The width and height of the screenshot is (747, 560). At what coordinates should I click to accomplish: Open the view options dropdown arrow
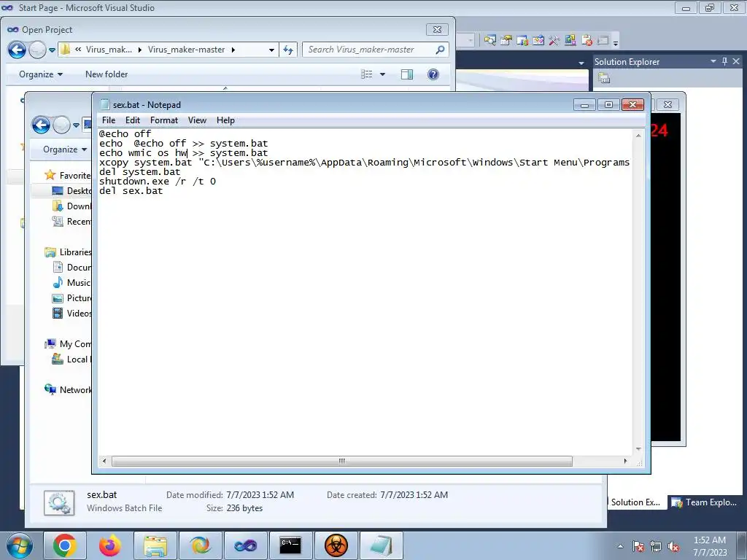(382, 74)
